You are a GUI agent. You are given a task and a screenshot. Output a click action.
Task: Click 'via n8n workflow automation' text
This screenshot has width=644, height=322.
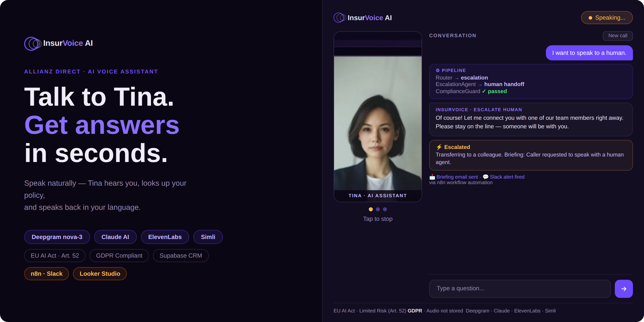pos(461,183)
